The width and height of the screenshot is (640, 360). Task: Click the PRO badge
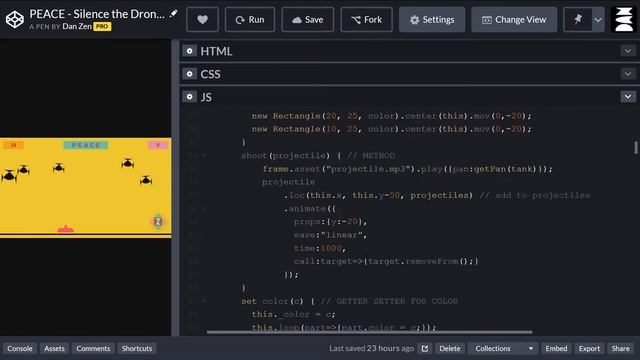point(102,27)
